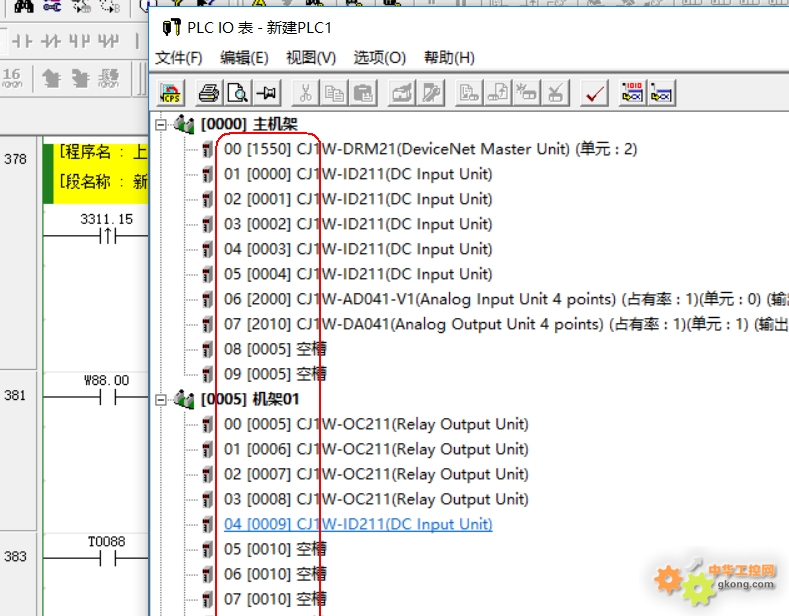The height and width of the screenshot is (616, 789).
Task: Select the [0005] 机架01 tree node
Action: (x=250, y=400)
